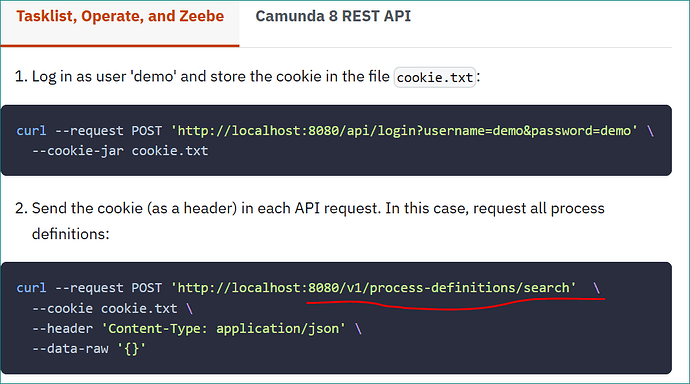The image size is (690, 384).
Task: Click the --cookie-jar cookie.txt line
Action: [120, 151]
